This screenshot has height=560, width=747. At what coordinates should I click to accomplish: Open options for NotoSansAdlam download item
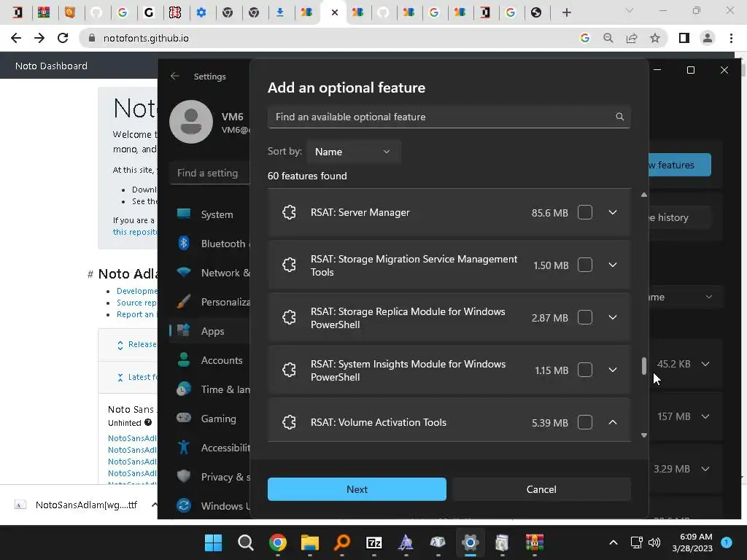coord(155,505)
